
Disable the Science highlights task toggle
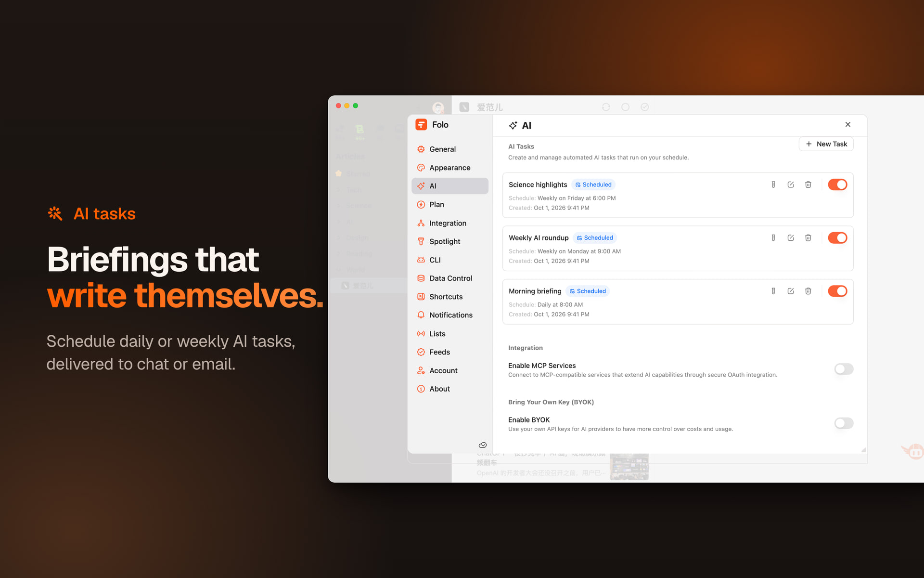pos(837,184)
